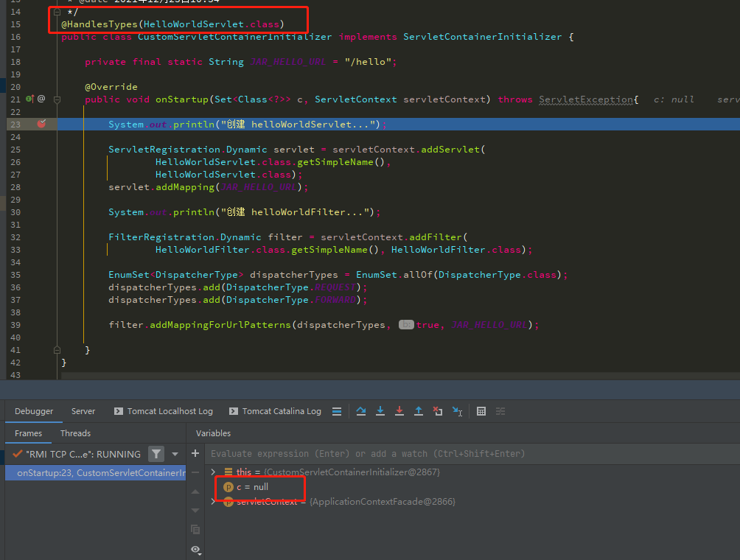The image size is (740, 560).
Task: Click the Step Out icon
Action: (419, 411)
